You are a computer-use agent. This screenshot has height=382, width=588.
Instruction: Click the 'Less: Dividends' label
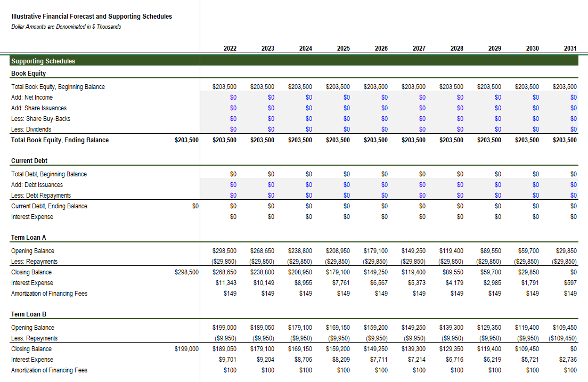[x=31, y=129]
